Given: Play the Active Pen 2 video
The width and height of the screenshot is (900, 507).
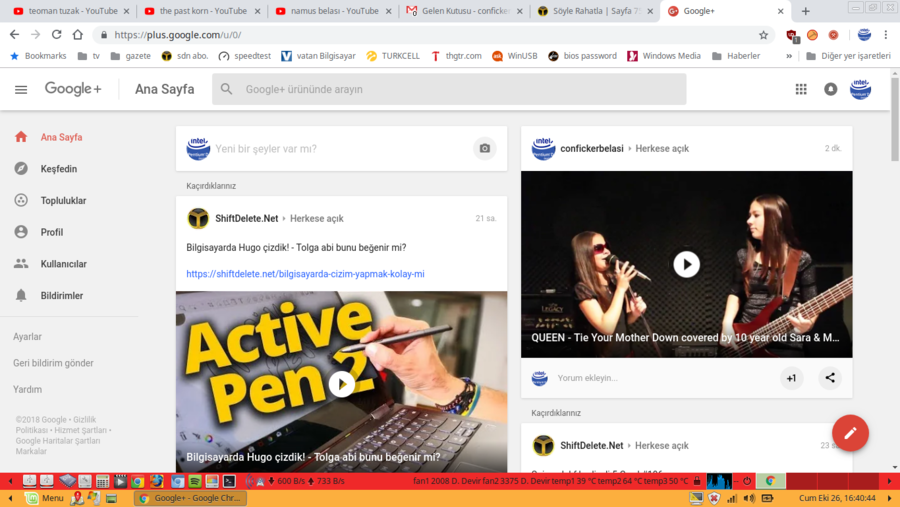Looking at the screenshot, I should 342,384.
